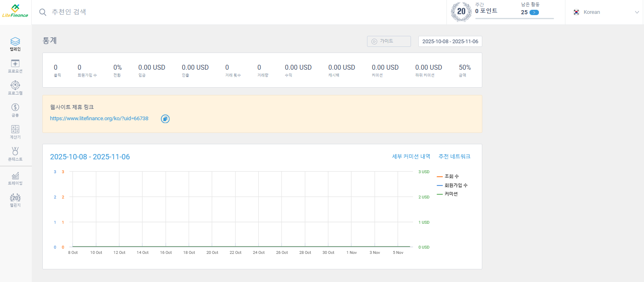Click the 거래 횟수 stat
Viewport: 644px width, 282px height.
[233, 70]
